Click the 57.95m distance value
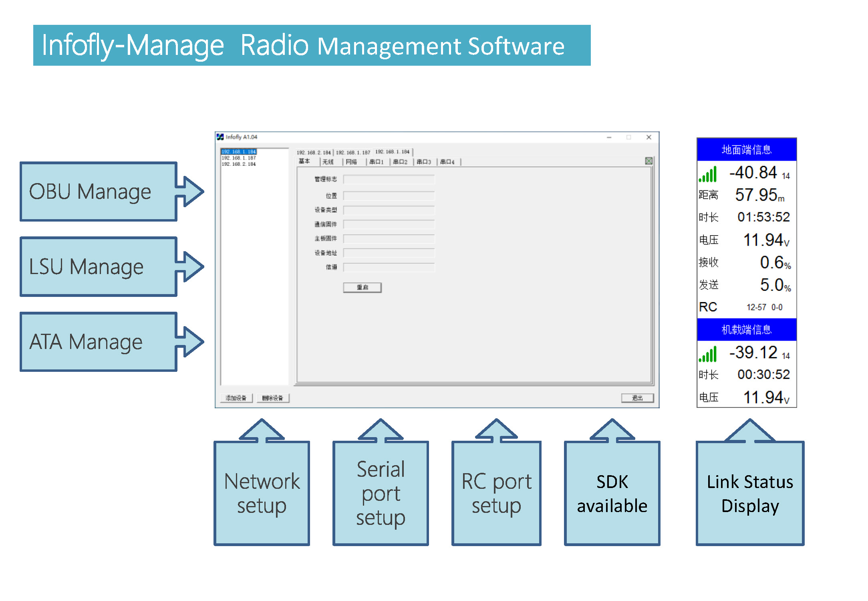Image resolution: width=868 pixels, height=601 pixels. click(x=760, y=195)
